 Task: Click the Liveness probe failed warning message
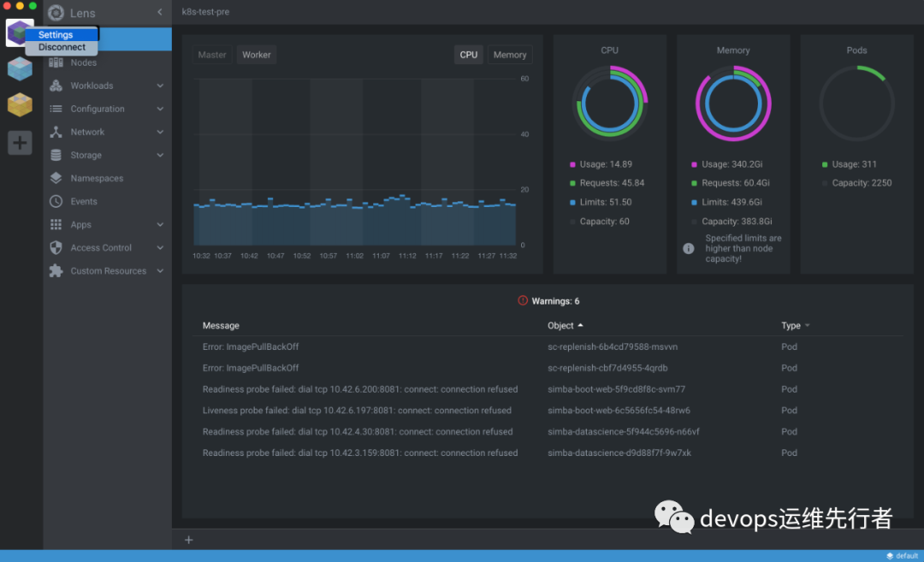(x=357, y=410)
